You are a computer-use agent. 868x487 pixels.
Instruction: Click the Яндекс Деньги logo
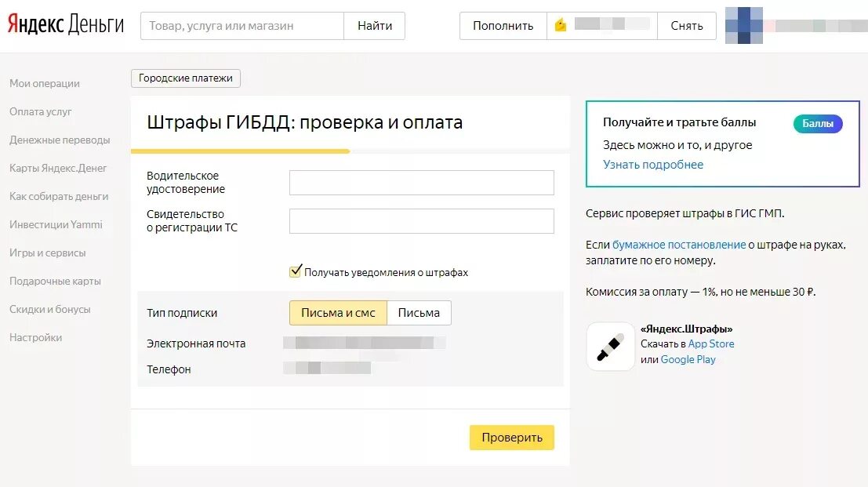pyautogui.click(x=65, y=25)
